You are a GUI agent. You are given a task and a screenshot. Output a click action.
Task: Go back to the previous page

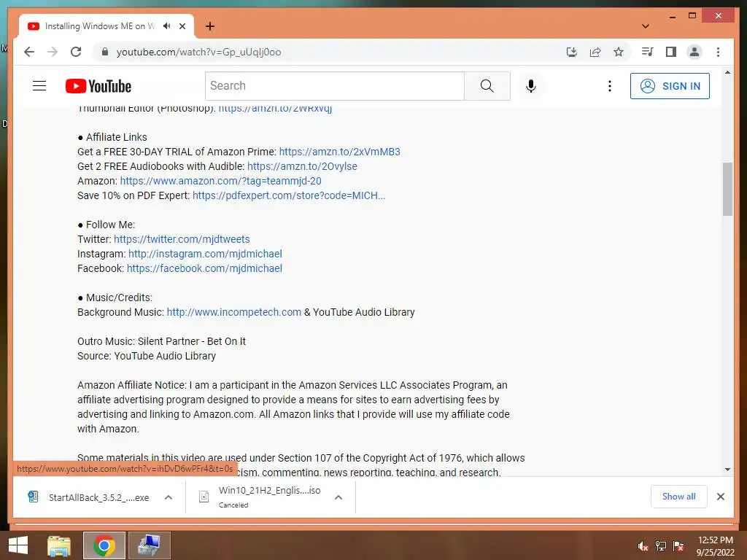[29, 52]
